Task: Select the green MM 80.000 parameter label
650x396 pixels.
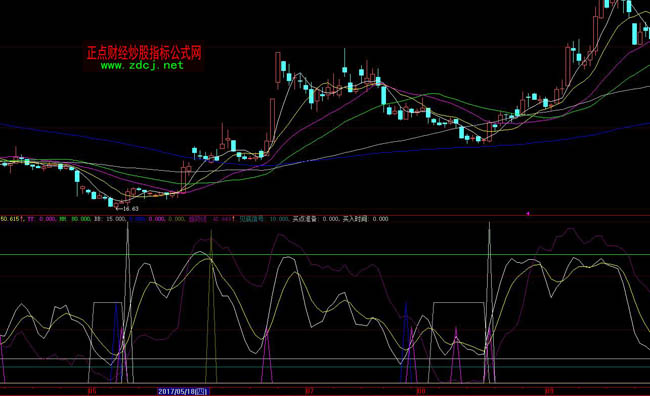Action: 75,219
